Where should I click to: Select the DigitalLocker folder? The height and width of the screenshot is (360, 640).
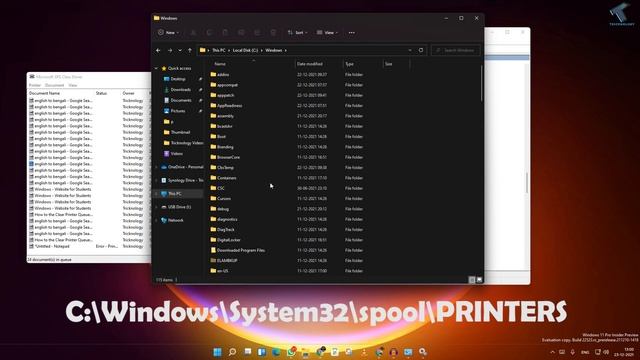tap(229, 240)
